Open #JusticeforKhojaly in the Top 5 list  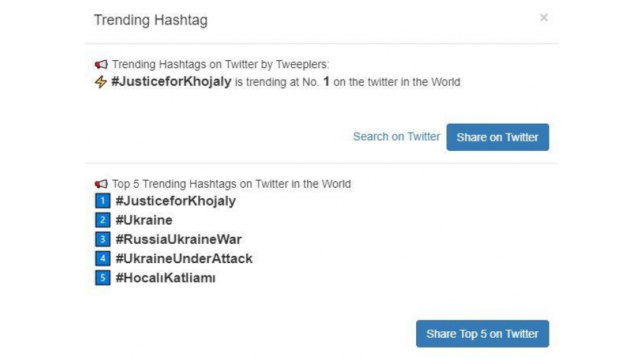pos(175,201)
